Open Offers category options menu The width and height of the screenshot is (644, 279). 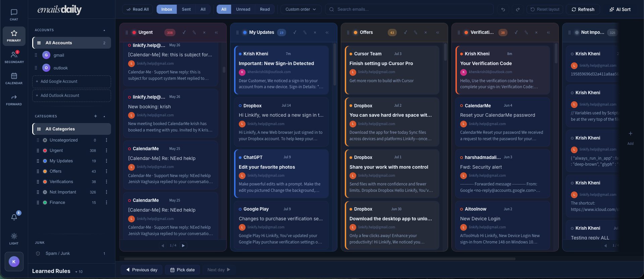[106, 171]
